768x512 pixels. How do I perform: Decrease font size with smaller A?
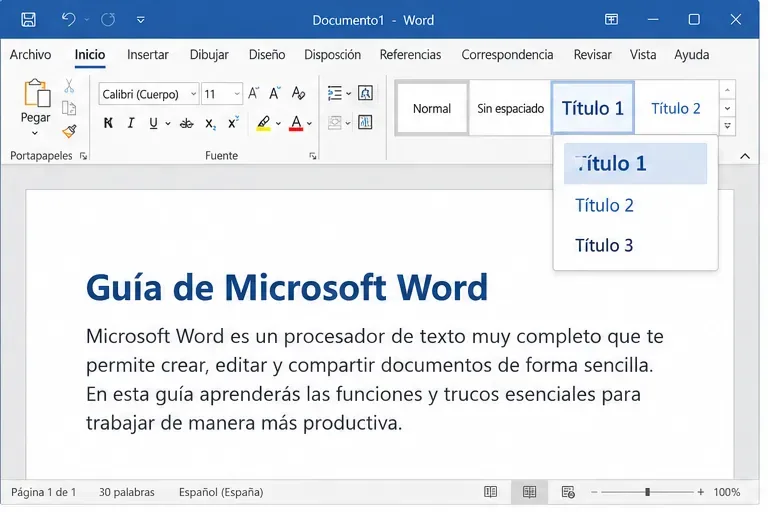coord(275,93)
